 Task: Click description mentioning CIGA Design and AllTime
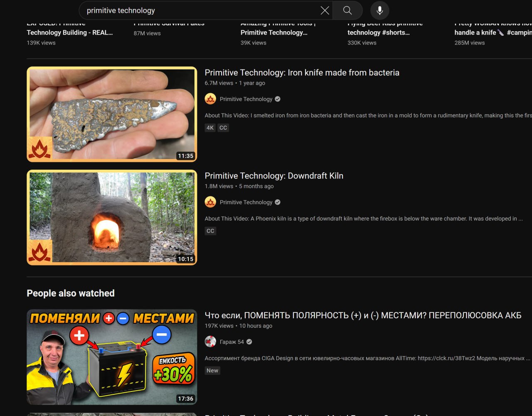pos(367,358)
